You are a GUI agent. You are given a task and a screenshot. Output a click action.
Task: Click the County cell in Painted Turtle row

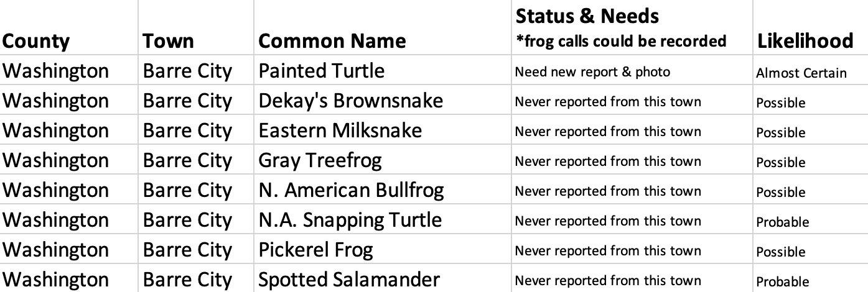(55, 71)
